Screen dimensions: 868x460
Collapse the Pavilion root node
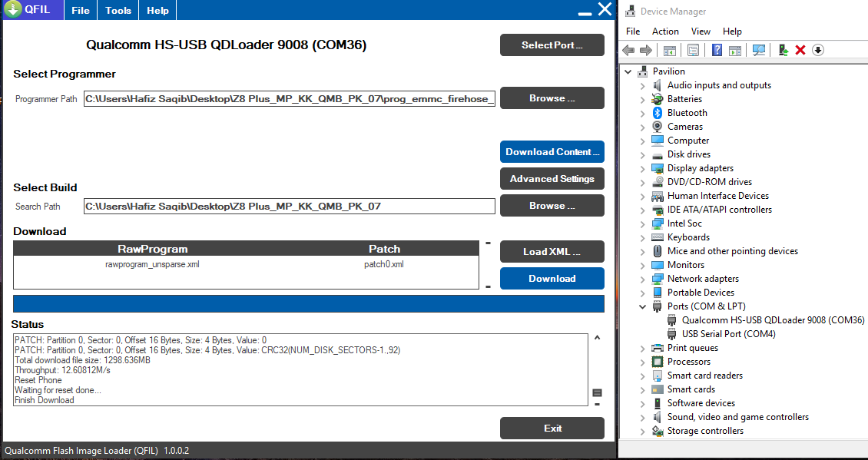(628, 71)
